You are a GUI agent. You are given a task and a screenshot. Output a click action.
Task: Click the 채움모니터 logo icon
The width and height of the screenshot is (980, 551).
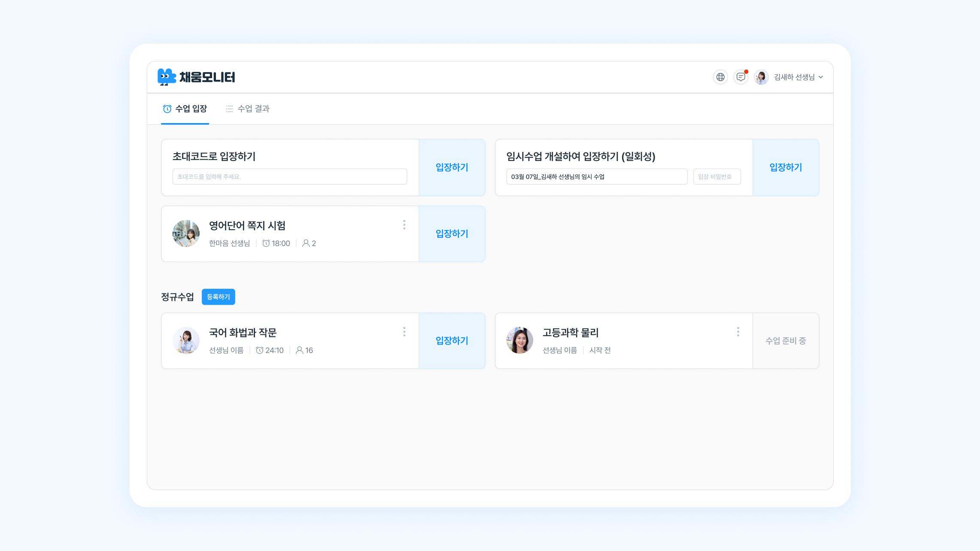tap(167, 77)
